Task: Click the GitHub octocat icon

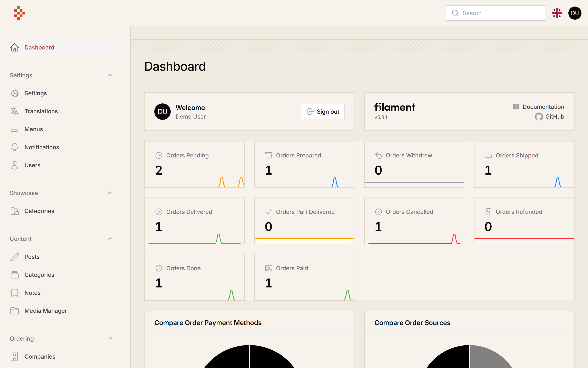Action: (539, 117)
